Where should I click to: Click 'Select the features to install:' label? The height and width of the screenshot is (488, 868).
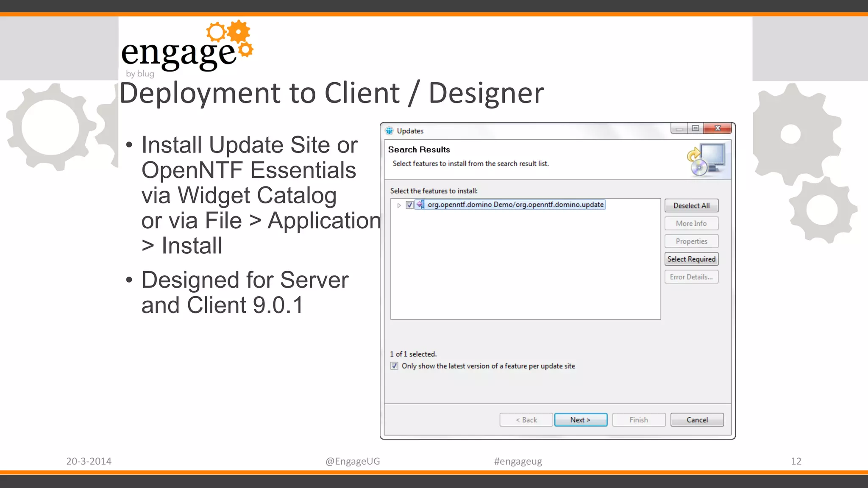(434, 191)
